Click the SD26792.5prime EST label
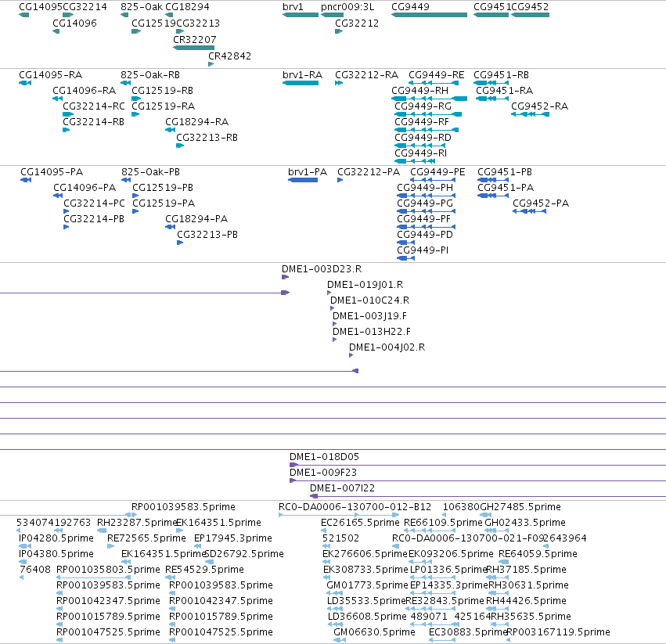666x644 pixels. coord(244,554)
